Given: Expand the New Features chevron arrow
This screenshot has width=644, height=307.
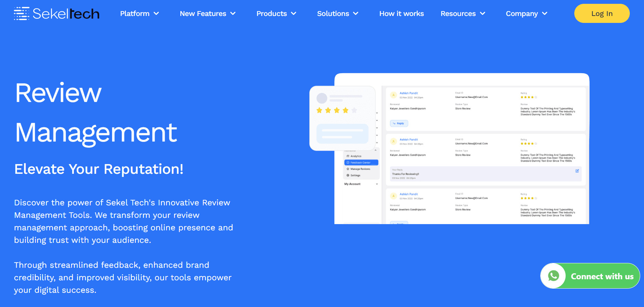Looking at the screenshot, I should pos(233,14).
